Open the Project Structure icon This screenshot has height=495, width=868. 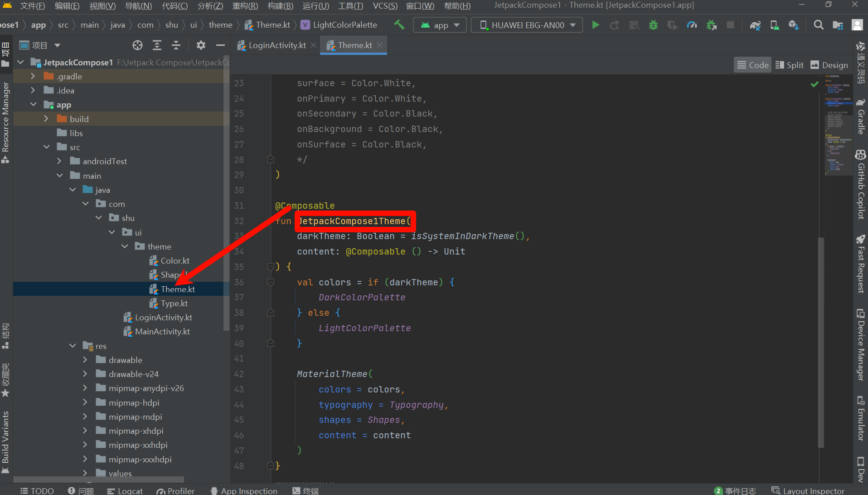[x=838, y=25]
